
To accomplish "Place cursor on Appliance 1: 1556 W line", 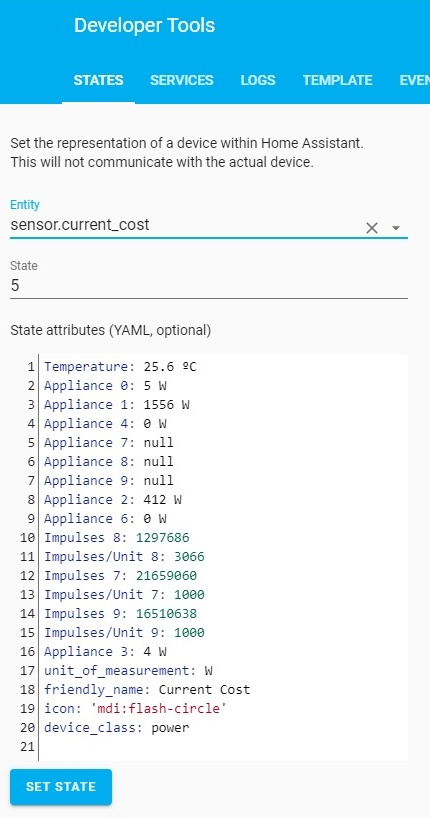I will [x=116, y=405].
